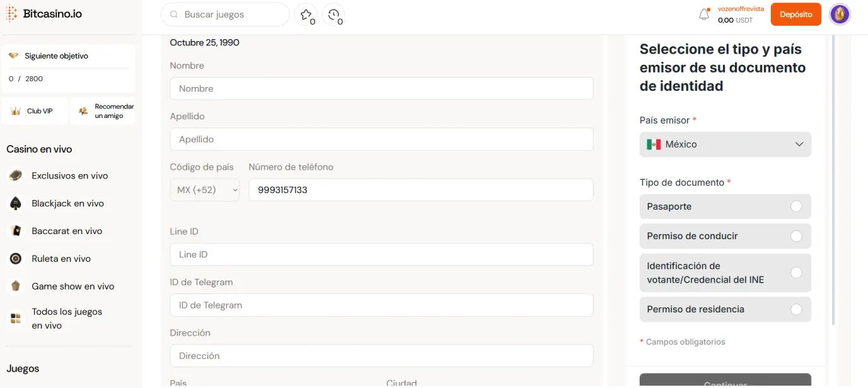Open favorites star icon in header
The image size is (868, 388).
306,15
